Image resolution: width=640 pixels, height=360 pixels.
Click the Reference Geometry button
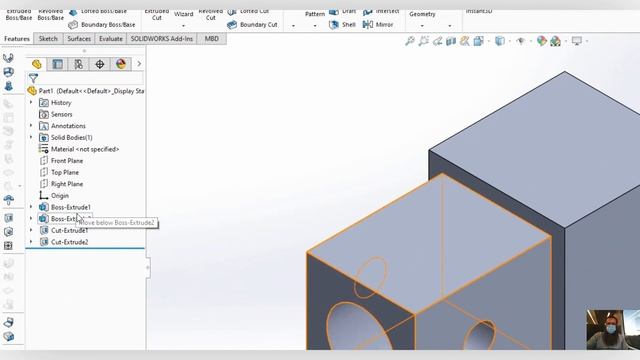[422, 14]
